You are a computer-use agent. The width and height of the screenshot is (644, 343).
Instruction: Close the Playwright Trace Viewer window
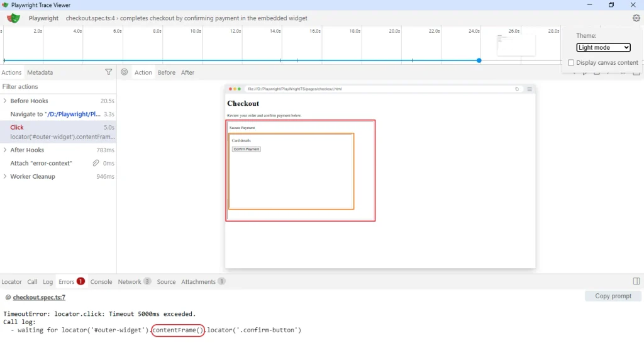click(633, 5)
